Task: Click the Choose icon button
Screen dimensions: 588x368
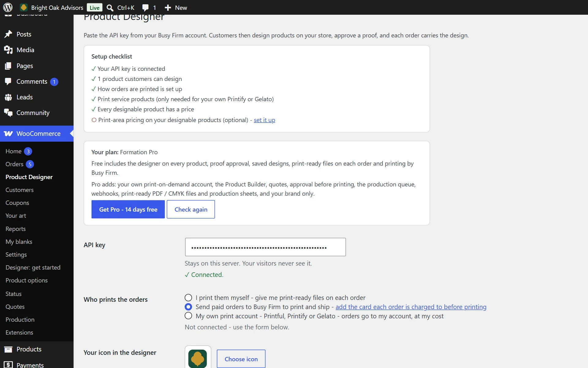Action: [241, 359]
